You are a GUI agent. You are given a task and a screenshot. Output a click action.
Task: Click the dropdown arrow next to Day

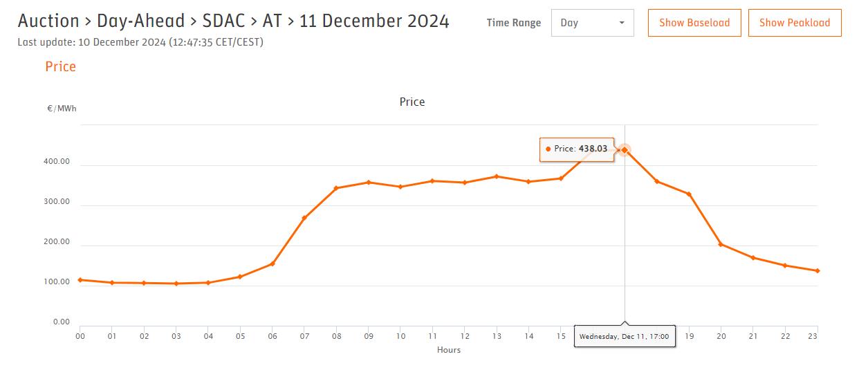[x=622, y=23]
